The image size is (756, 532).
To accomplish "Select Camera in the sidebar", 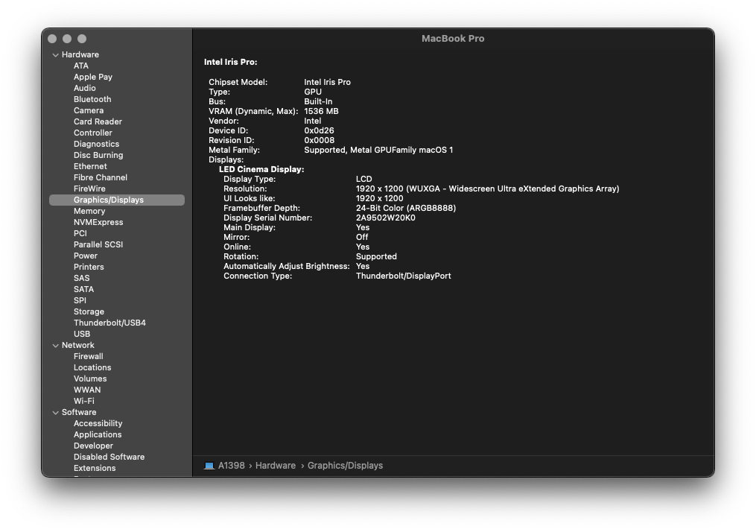I will (89, 110).
